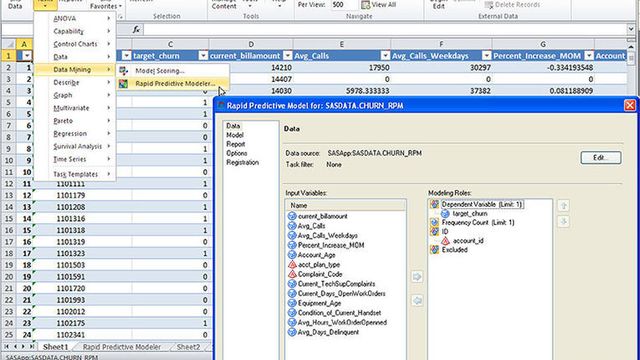The width and height of the screenshot is (640, 360).
Task: Select the Excluded modeling role
Action: [x=454, y=250]
